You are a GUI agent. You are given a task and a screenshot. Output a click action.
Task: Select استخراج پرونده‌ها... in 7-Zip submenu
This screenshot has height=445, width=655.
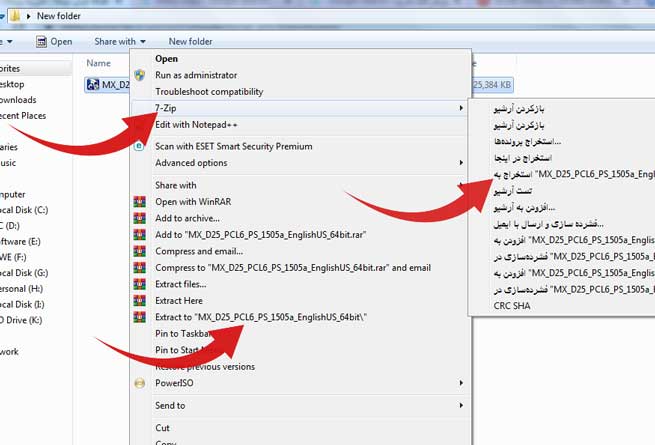coord(527,142)
